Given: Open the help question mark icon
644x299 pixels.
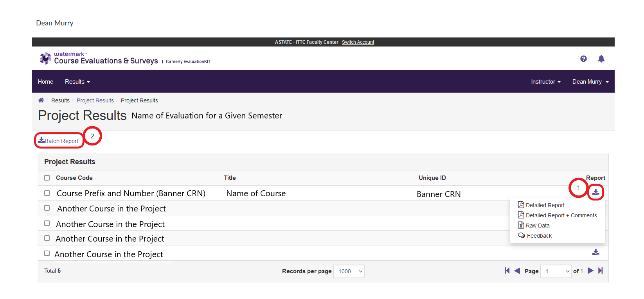Looking at the screenshot, I should pyautogui.click(x=583, y=59).
